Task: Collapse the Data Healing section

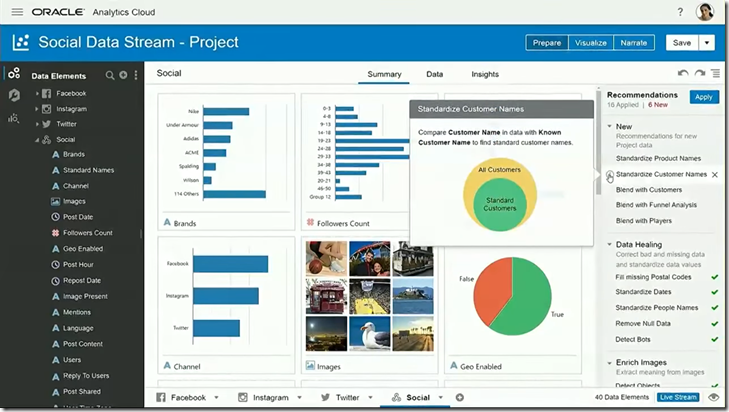Action: click(x=610, y=244)
